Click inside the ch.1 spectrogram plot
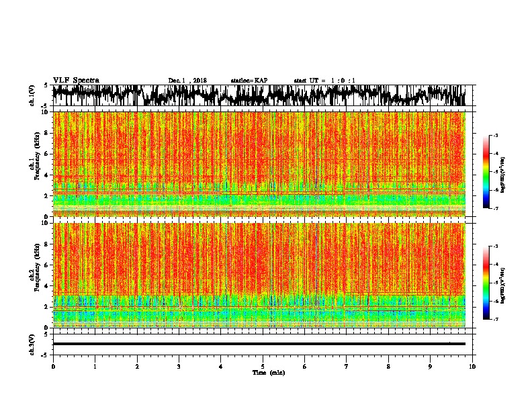 tap(259, 164)
